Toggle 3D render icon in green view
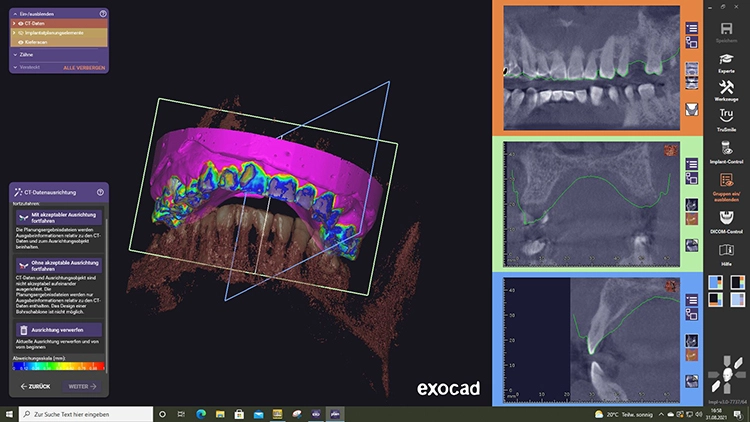750x422 pixels. coord(692,219)
